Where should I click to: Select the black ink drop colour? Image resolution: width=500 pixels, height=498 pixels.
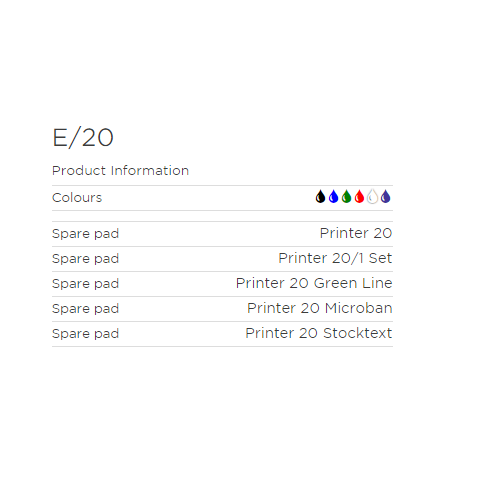pos(320,196)
